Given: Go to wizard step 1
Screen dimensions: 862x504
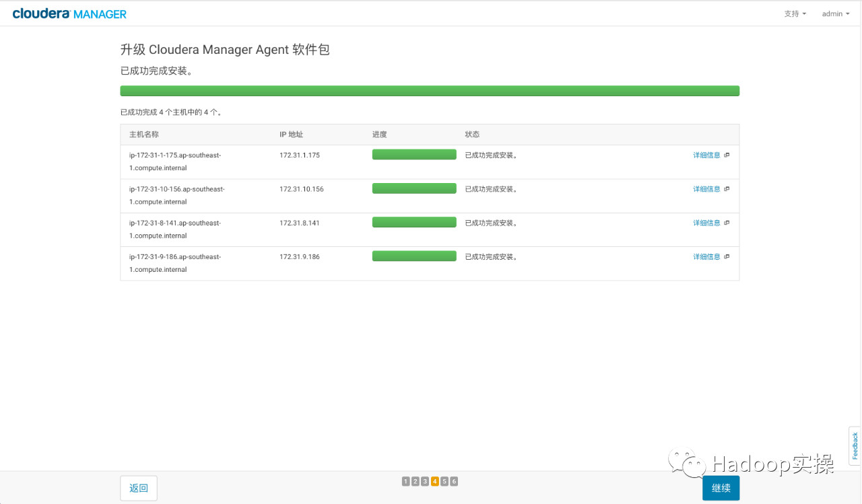Looking at the screenshot, I should pyautogui.click(x=406, y=481).
